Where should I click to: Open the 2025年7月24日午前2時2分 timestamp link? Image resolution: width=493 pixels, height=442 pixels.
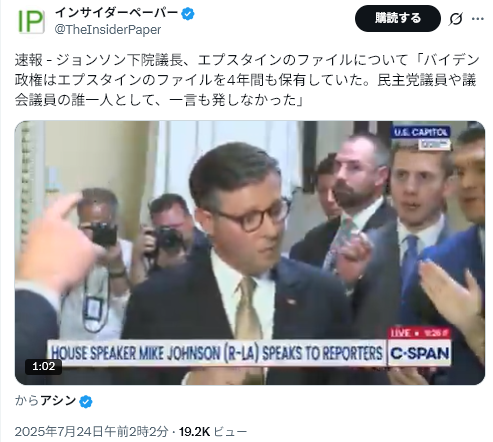(91, 432)
